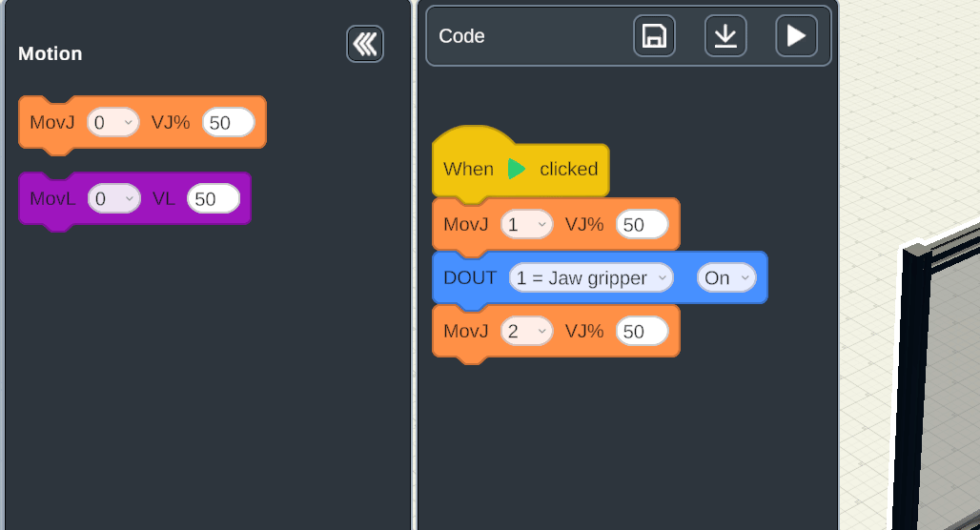Screen dimensions: 980x530
Task: Open point dropdown in palette MovJ block
Action: [x=112, y=122]
